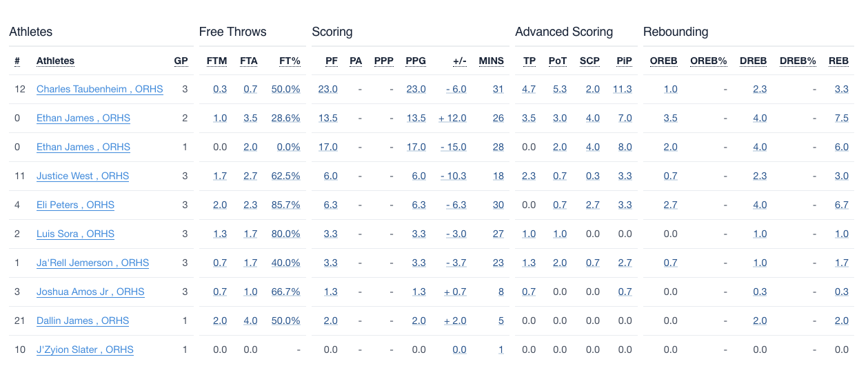Sort the table by PPG column header
868x386 pixels.
[x=416, y=61]
